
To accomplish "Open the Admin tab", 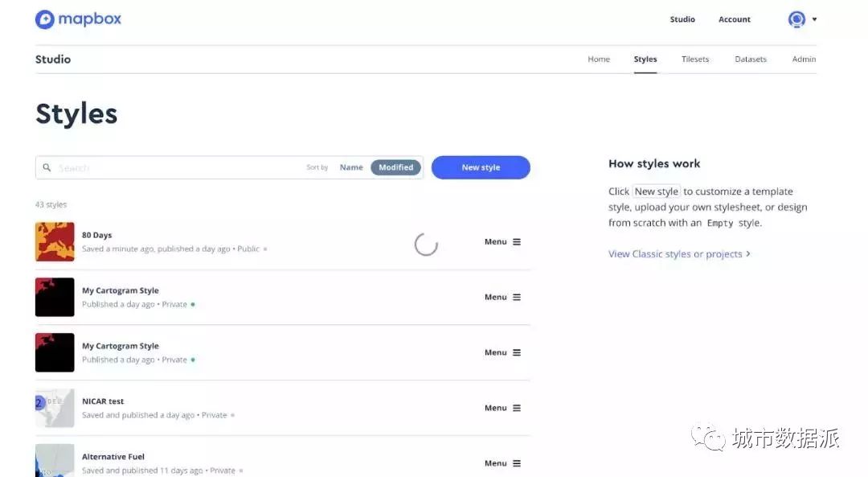I will (x=804, y=60).
